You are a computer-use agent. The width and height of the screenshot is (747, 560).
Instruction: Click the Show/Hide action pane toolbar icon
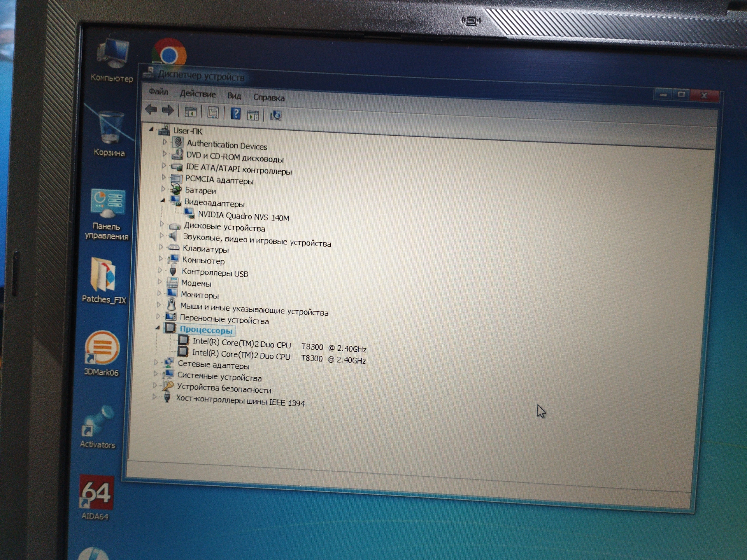[x=253, y=115]
